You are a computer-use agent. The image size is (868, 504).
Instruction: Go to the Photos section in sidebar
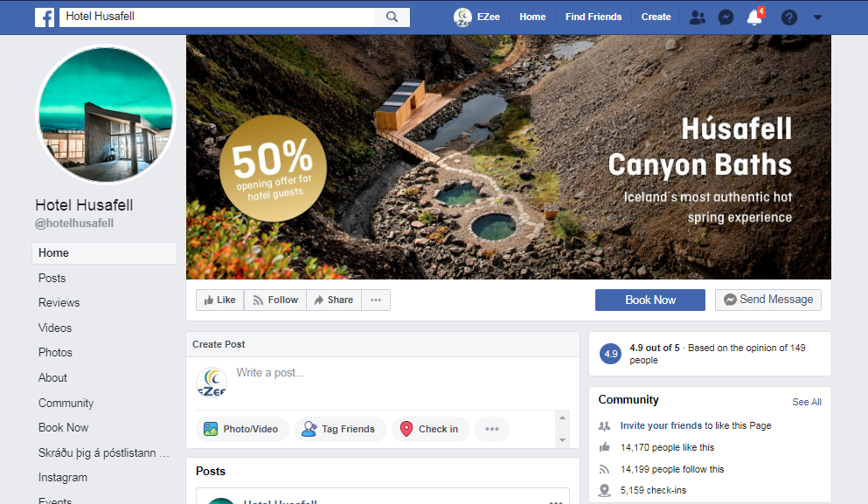click(x=55, y=352)
